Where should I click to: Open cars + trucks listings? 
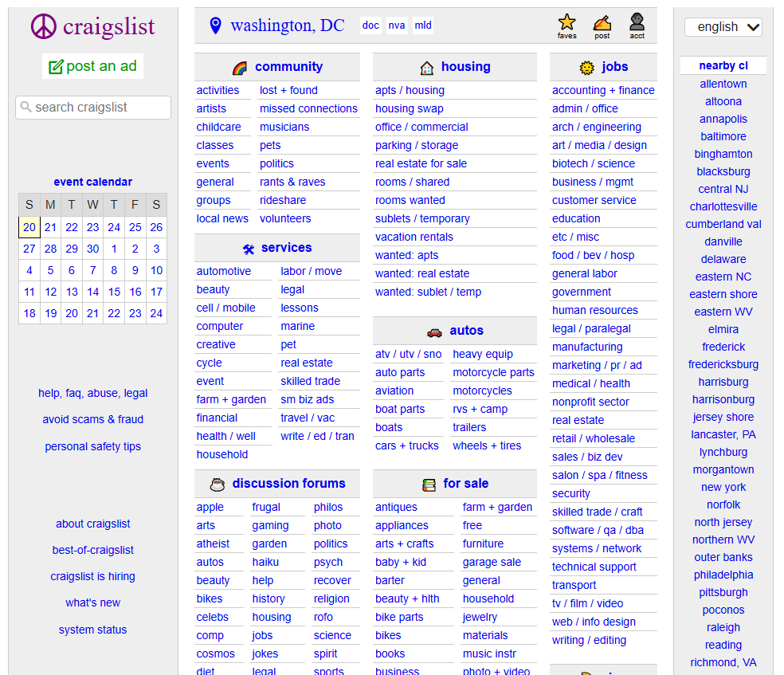click(406, 445)
